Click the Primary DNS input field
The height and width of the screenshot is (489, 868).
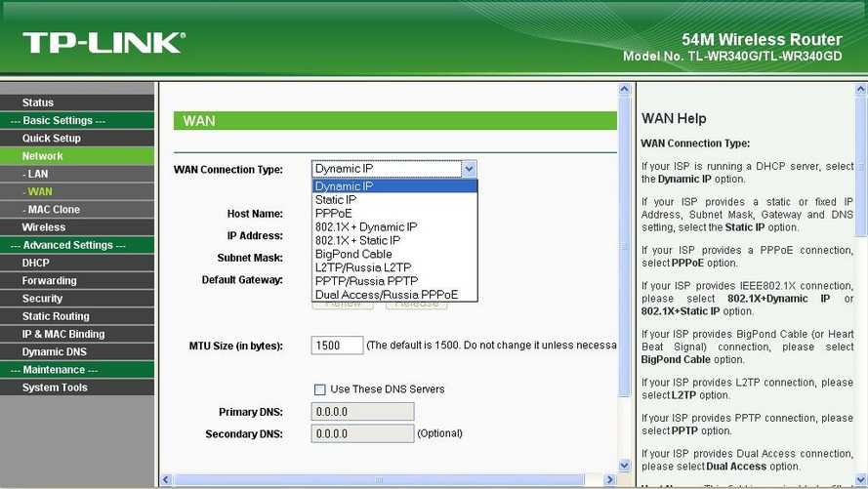coord(362,411)
